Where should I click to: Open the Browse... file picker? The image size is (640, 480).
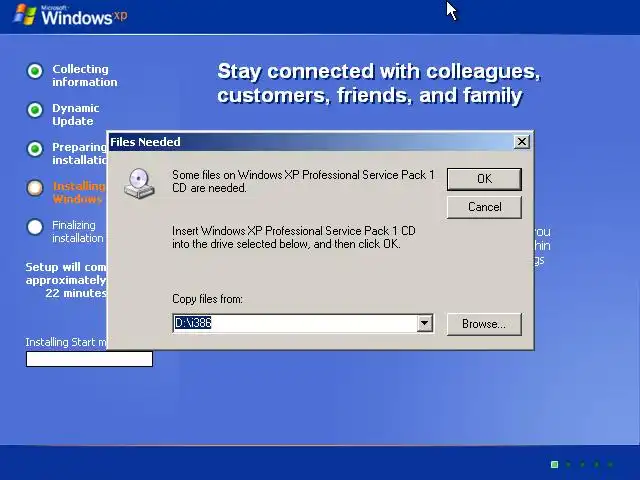[484, 324]
